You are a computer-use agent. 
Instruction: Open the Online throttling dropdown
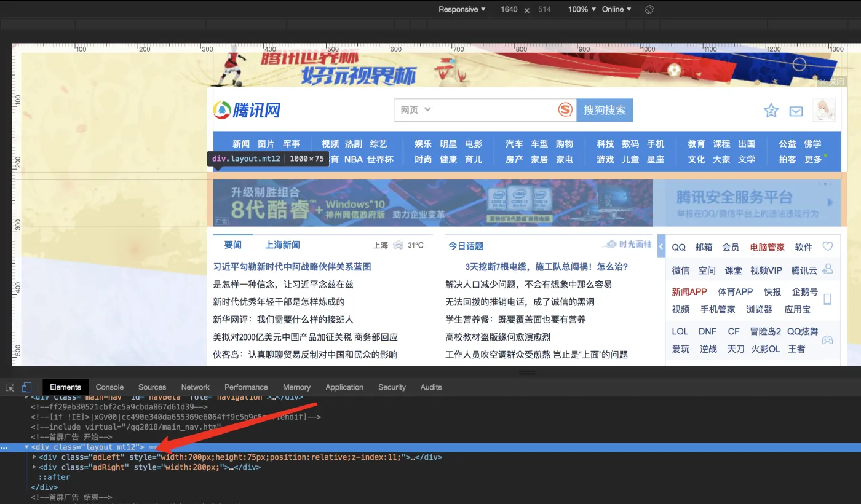pos(617,9)
